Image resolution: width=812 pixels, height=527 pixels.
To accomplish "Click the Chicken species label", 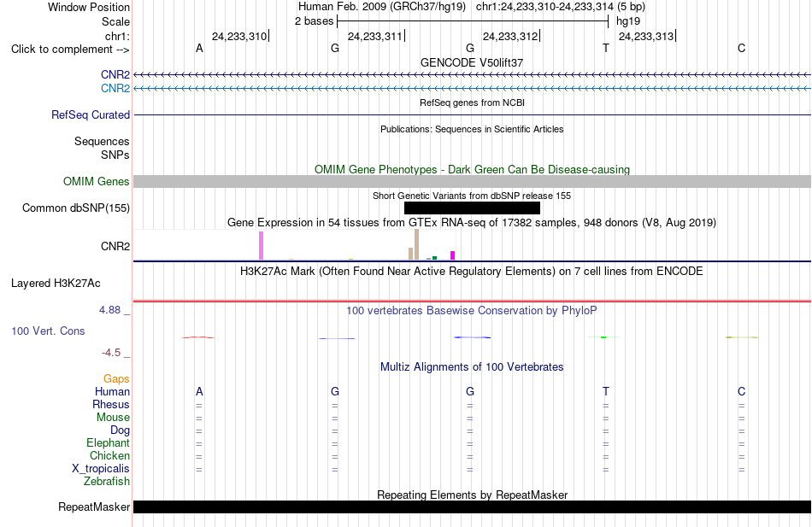I will 109,455.
